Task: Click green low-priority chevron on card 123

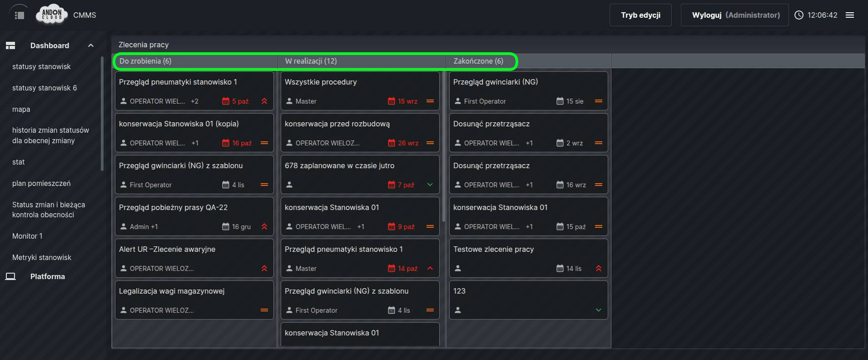Action: click(598, 310)
